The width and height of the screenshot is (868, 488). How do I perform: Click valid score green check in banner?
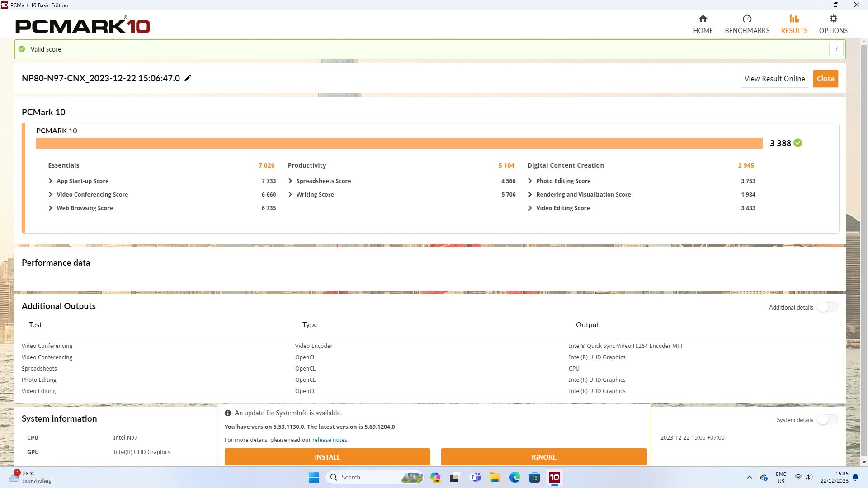pos(22,49)
